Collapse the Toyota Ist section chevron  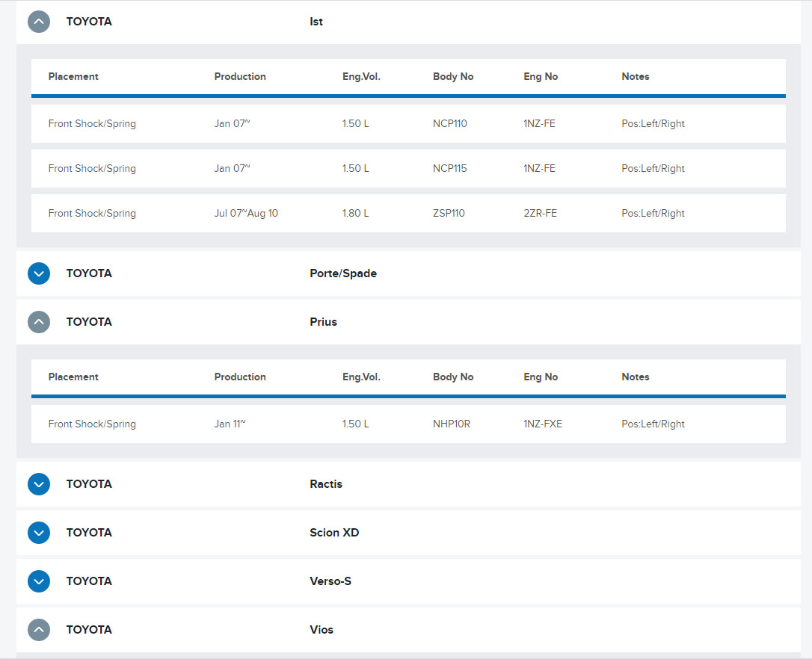[39, 22]
